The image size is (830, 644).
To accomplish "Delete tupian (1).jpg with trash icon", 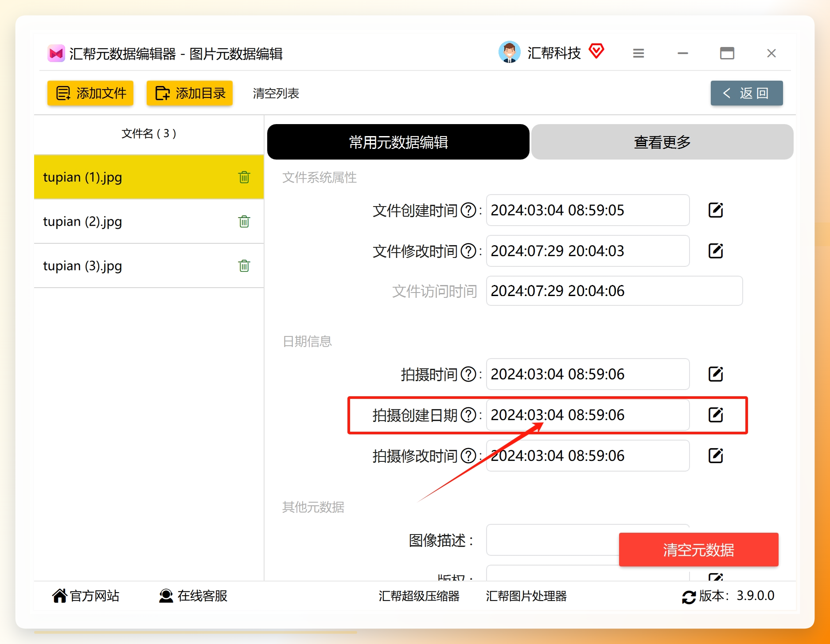I will [244, 177].
